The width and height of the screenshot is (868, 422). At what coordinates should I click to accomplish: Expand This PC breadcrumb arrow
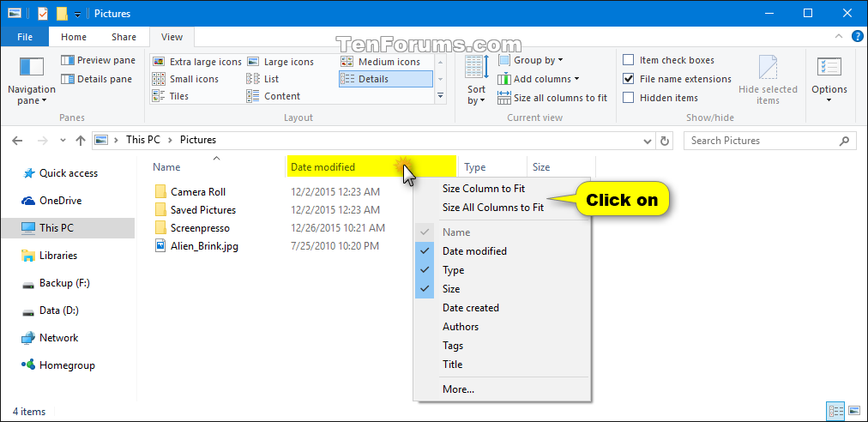pyautogui.click(x=170, y=140)
